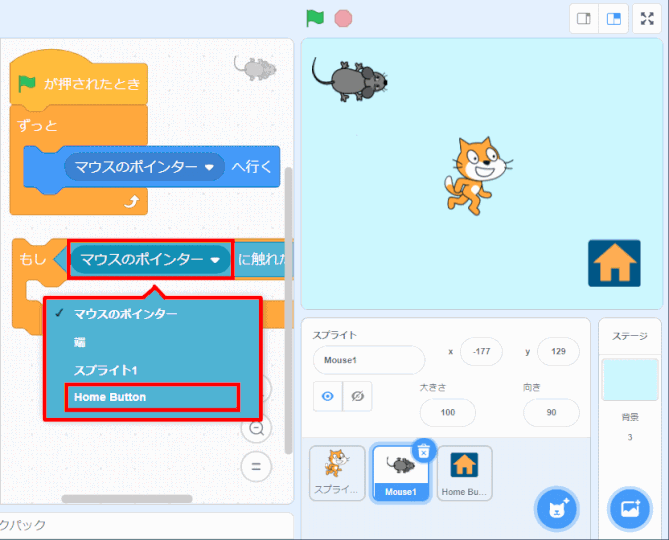The height and width of the screenshot is (540, 669).
Task: Zoom out the code workspace
Action: click(256, 428)
